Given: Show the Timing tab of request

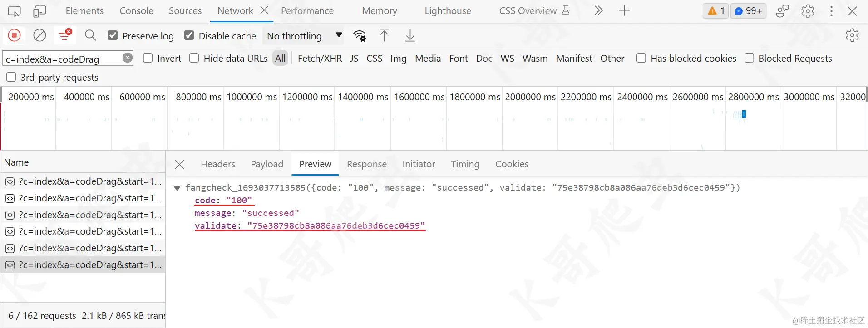Looking at the screenshot, I should 465,164.
